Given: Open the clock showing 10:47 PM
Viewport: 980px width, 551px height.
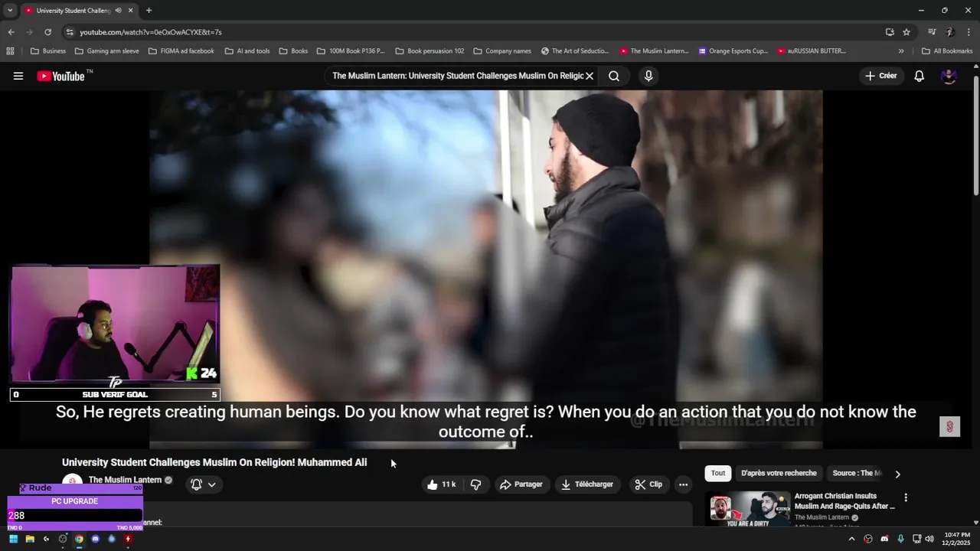Looking at the screenshot, I should pos(957,539).
